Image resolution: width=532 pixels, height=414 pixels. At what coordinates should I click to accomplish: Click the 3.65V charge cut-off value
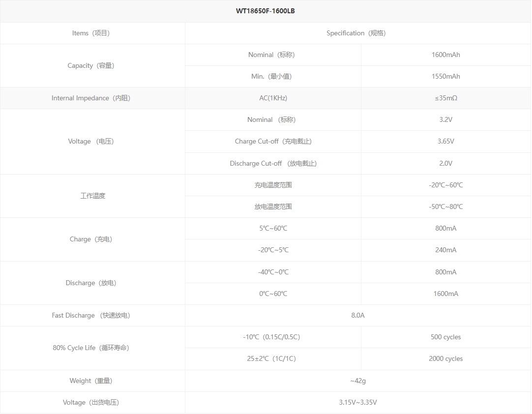(x=446, y=141)
